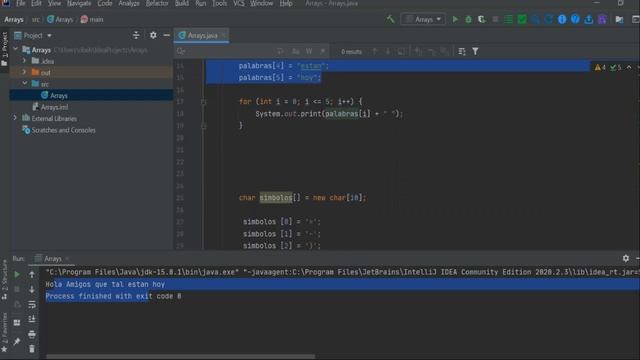Viewport: 640px width, 360px height.
Task: Toggle scroll to end in Run console
Action: (x=32, y=319)
